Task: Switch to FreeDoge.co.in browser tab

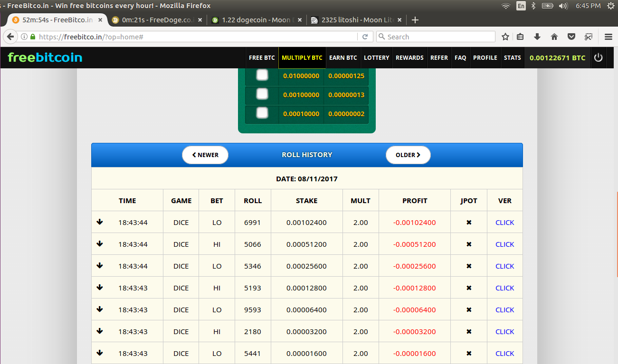Action: pos(156,20)
